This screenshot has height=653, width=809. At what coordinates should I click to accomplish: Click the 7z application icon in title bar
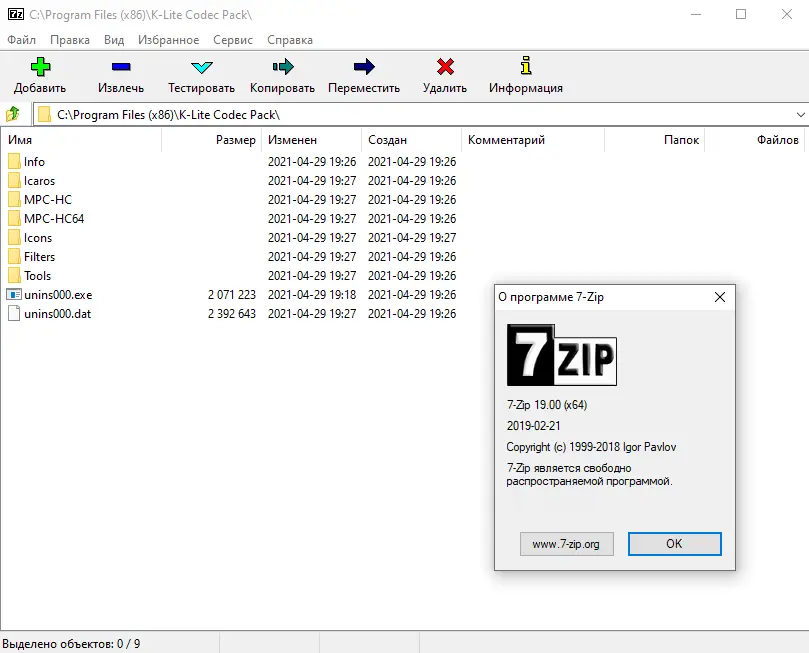(x=16, y=14)
